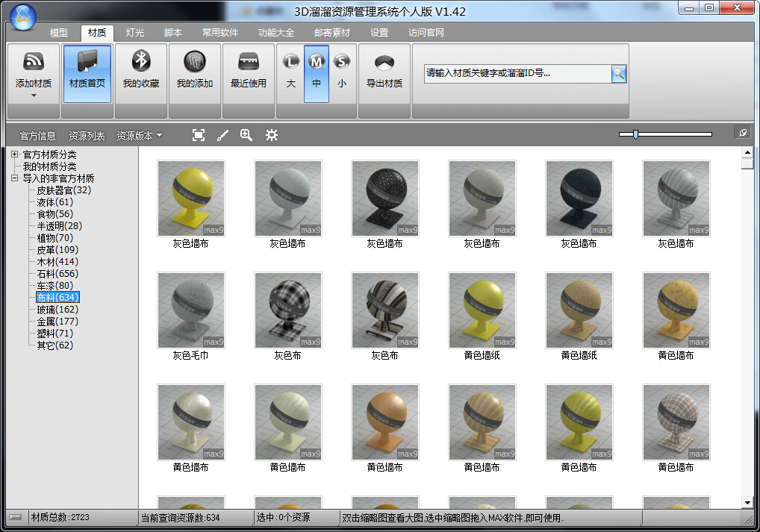This screenshot has width=760, height=532.
Task: Open the 玻璃(162) category
Action: (57, 309)
